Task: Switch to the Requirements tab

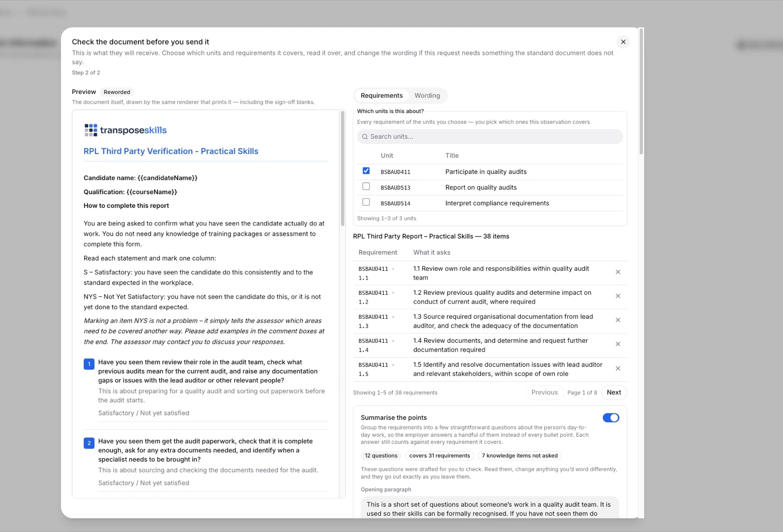Action: [x=382, y=95]
